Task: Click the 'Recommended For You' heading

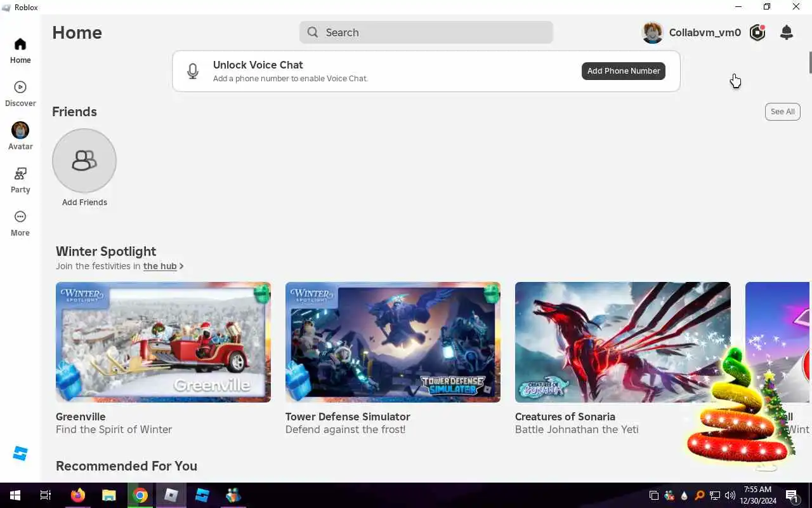Action: 126,466
